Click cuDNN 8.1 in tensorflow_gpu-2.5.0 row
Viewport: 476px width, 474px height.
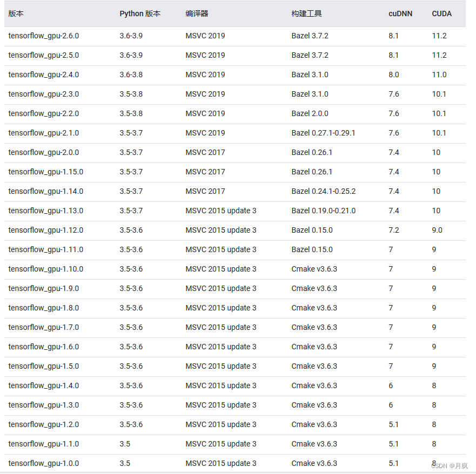[393, 55]
